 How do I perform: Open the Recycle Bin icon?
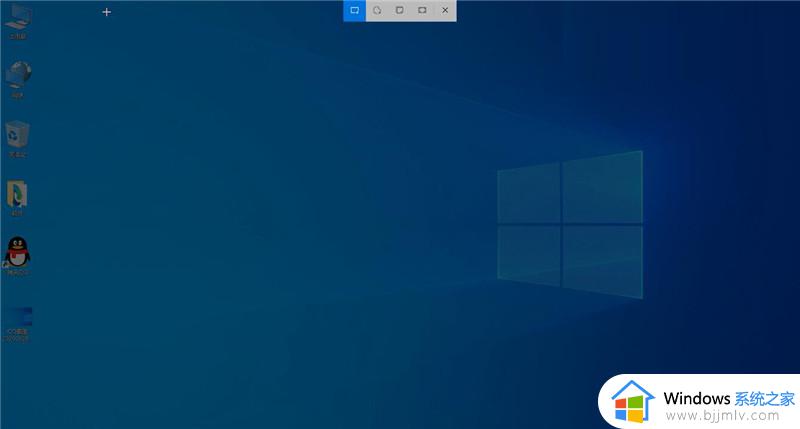[18, 139]
